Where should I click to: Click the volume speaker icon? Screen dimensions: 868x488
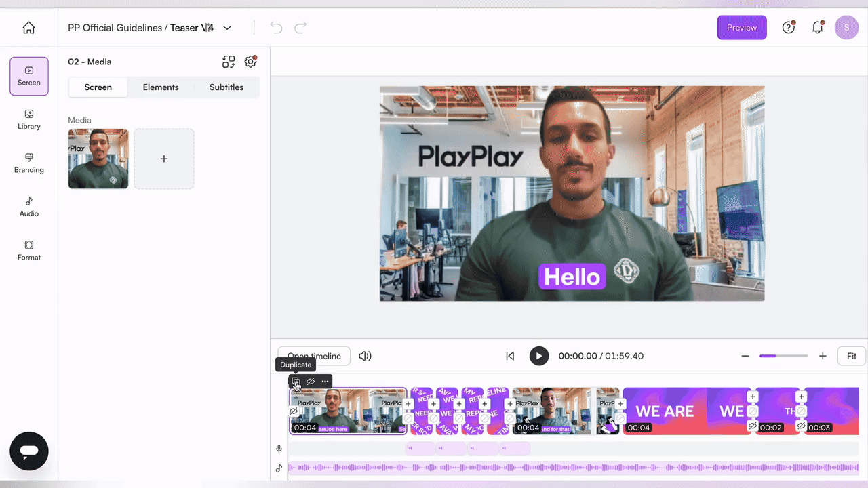tap(365, 356)
